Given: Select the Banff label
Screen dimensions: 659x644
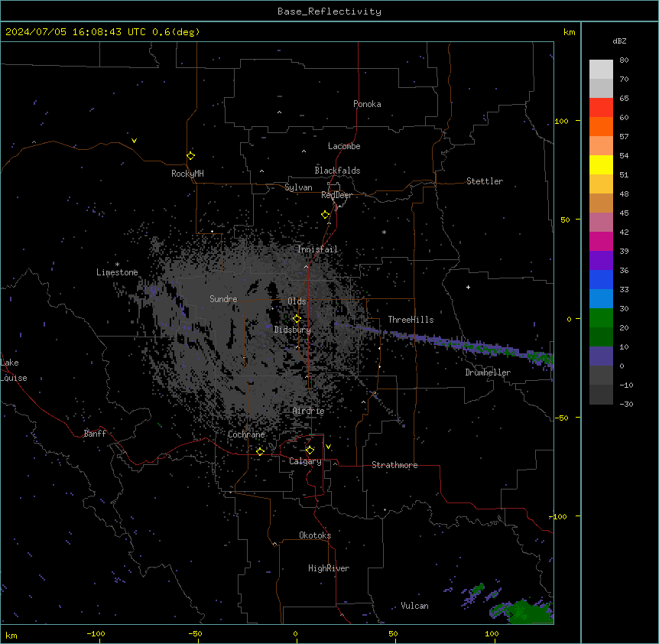Looking at the screenshot, I should point(95,434).
